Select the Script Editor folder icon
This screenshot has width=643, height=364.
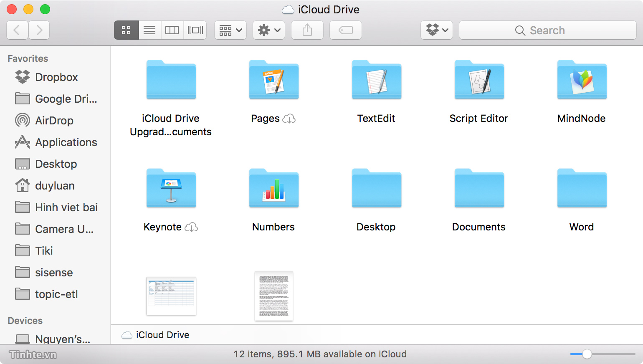(x=479, y=79)
